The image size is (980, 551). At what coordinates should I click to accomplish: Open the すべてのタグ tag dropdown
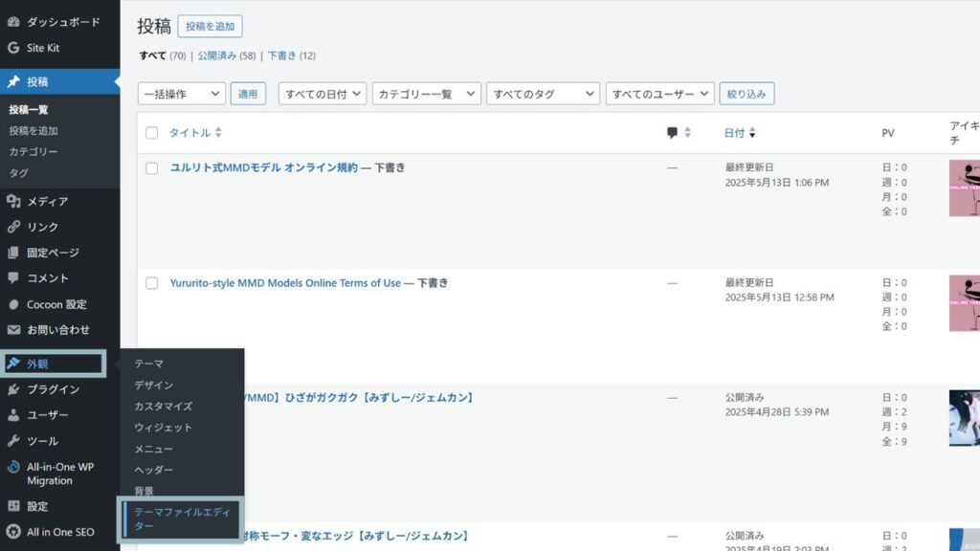click(543, 94)
